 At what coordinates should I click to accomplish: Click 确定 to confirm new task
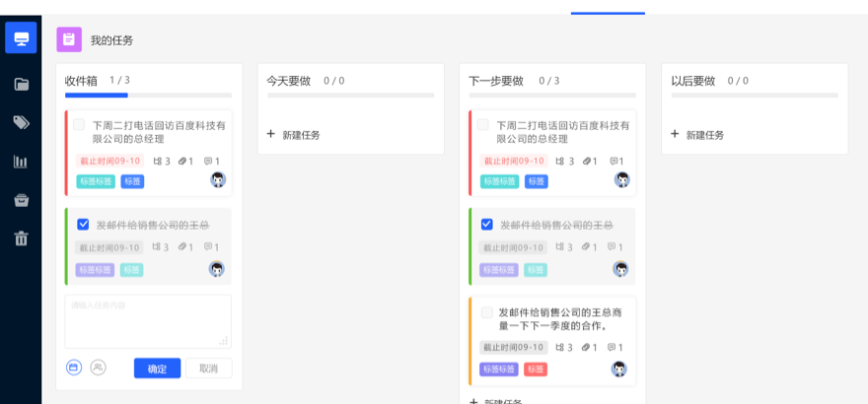coord(157,369)
